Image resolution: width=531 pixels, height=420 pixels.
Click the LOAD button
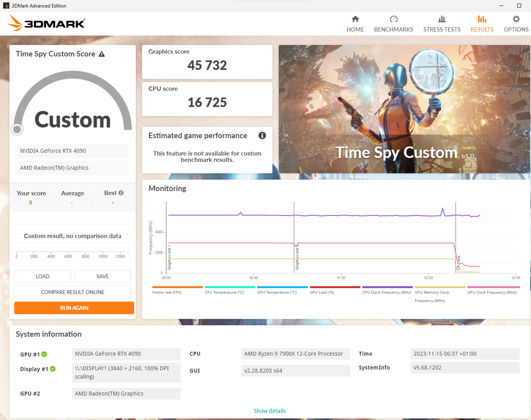click(43, 276)
